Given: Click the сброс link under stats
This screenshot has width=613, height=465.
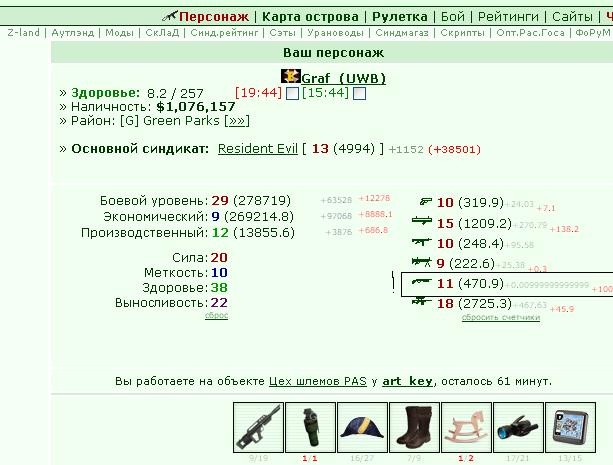Looking at the screenshot, I should [x=216, y=315].
